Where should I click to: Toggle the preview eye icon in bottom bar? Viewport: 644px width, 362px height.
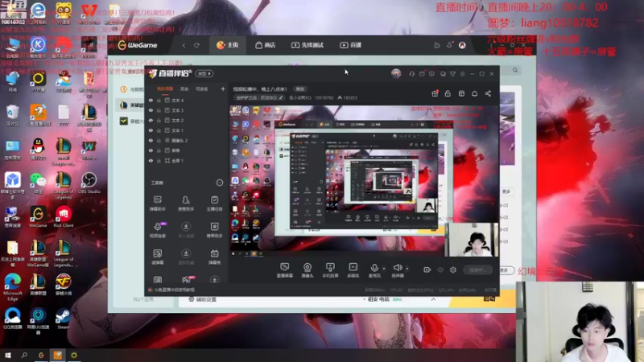pyautogui.click(x=440, y=269)
